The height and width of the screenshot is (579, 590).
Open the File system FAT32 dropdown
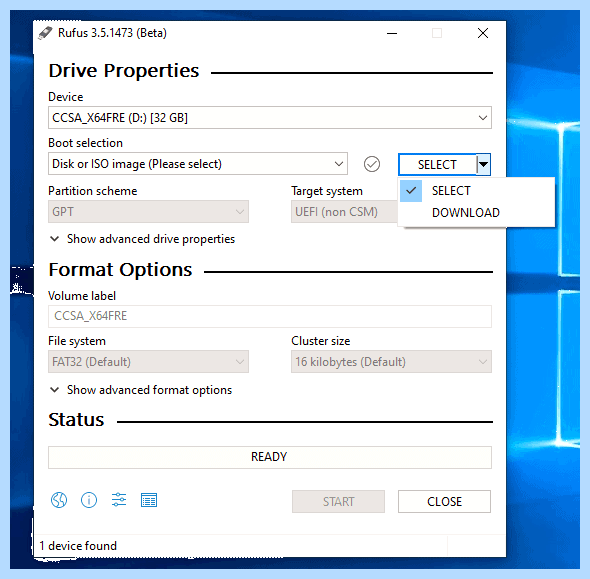pyautogui.click(x=148, y=362)
